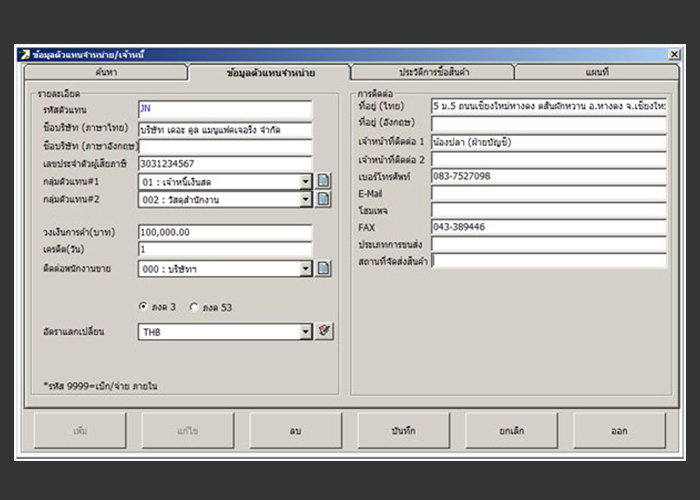
Task: Click the บันทึก save button
Action: [x=404, y=431]
